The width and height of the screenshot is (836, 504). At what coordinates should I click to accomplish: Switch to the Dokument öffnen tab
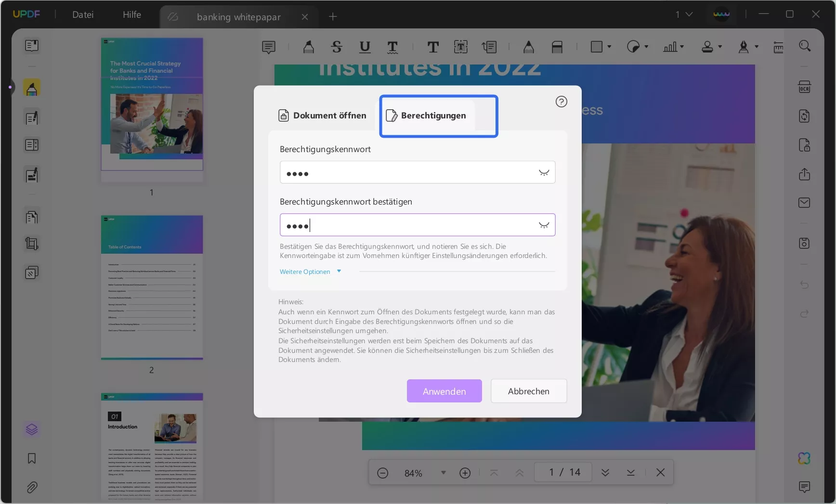click(322, 116)
